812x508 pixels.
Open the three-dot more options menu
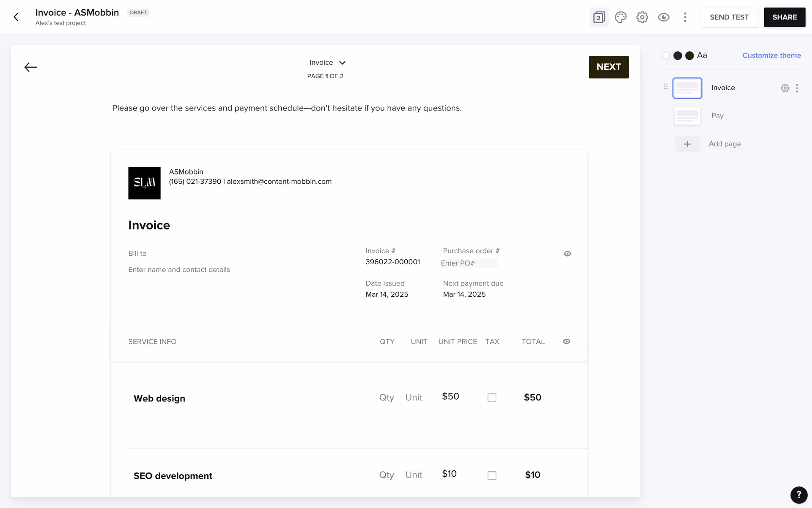click(x=685, y=17)
